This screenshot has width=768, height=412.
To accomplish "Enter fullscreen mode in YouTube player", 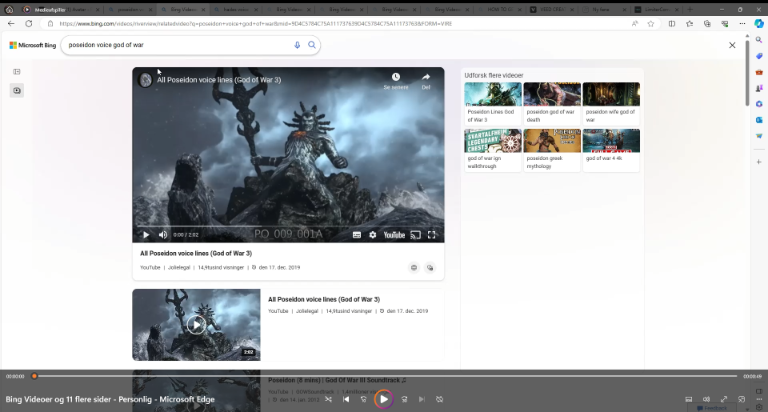I will click(x=432, y=235).
